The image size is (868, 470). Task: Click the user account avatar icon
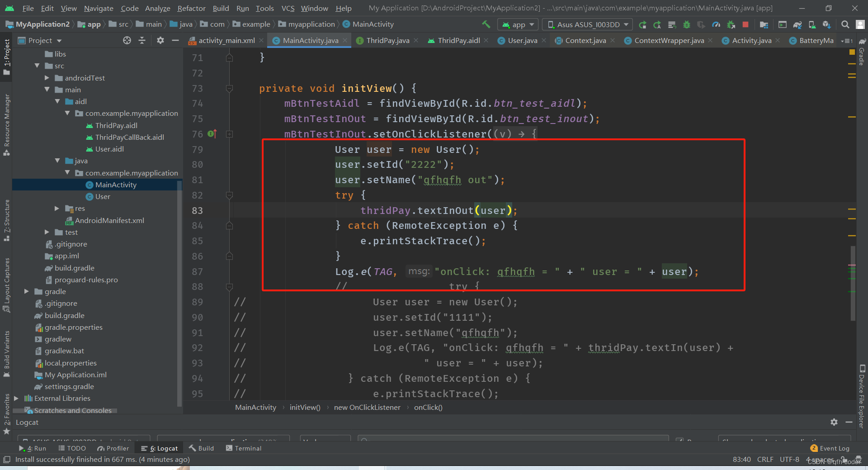pyautogui.click(x=860, y=24)
